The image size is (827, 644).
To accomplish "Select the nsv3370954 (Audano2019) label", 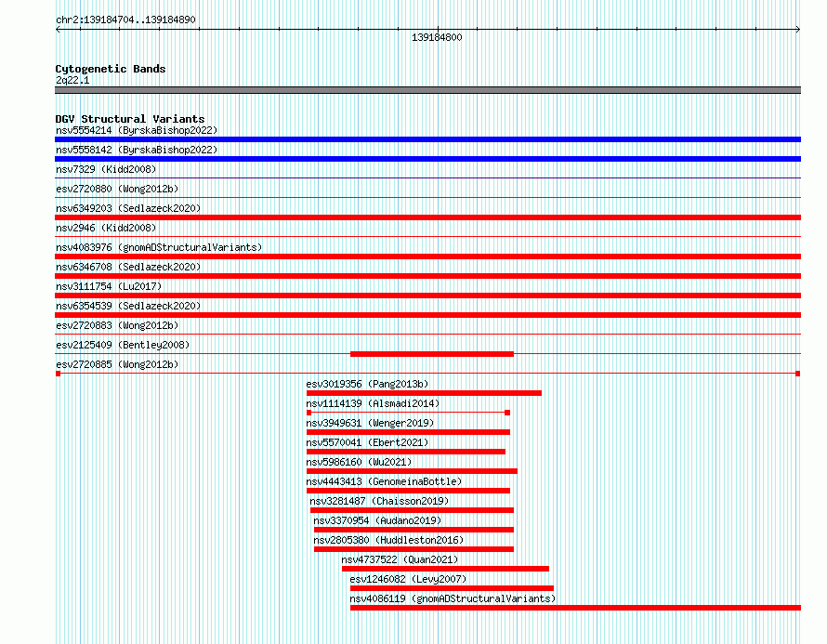I will 377,520.
